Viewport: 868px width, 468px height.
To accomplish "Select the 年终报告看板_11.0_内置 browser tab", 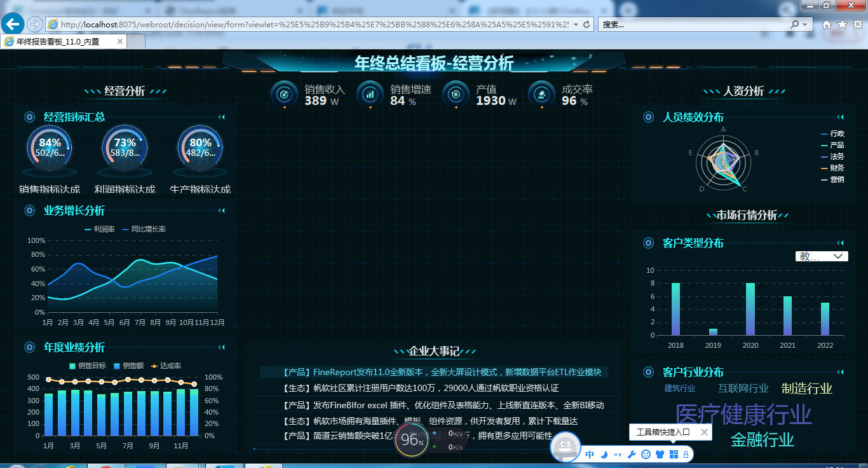I will (64, 41).
